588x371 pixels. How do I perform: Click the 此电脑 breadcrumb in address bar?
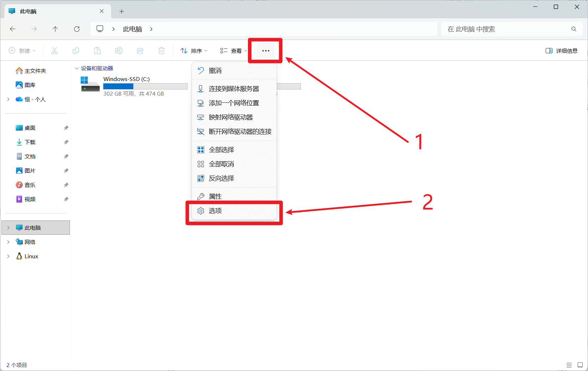132,29
